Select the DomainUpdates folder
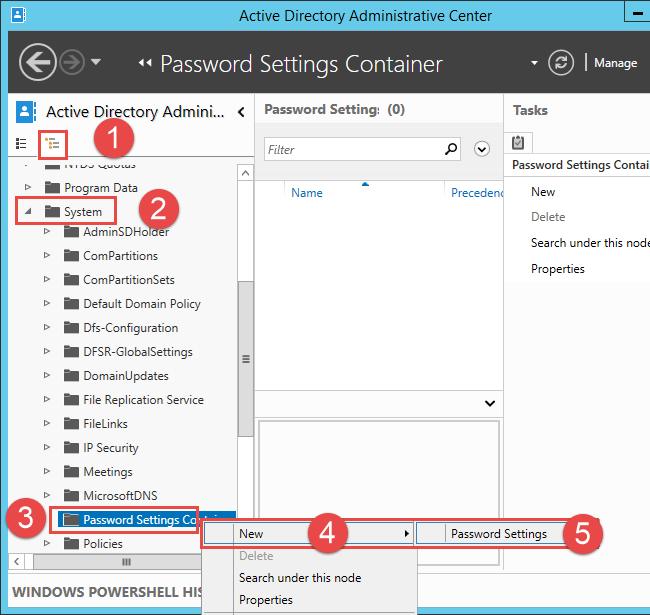650x615 pixels. 116,376
